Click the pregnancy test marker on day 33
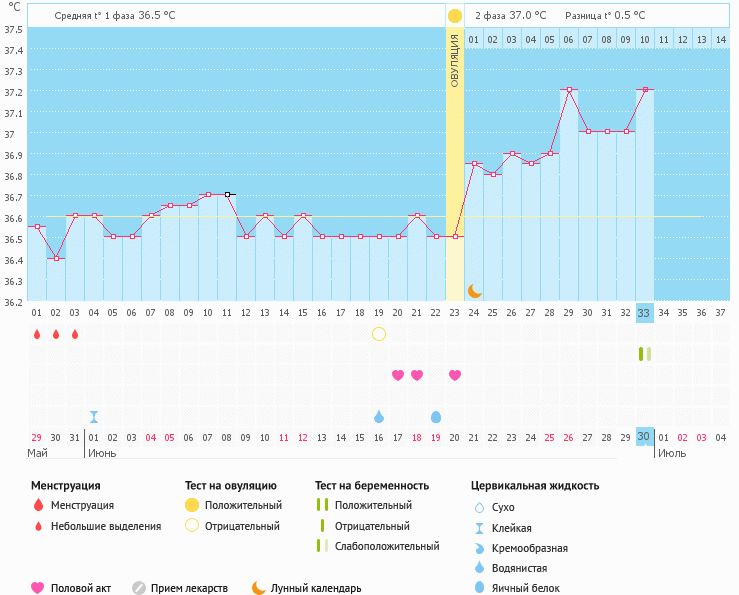 (x=644, y=354)
